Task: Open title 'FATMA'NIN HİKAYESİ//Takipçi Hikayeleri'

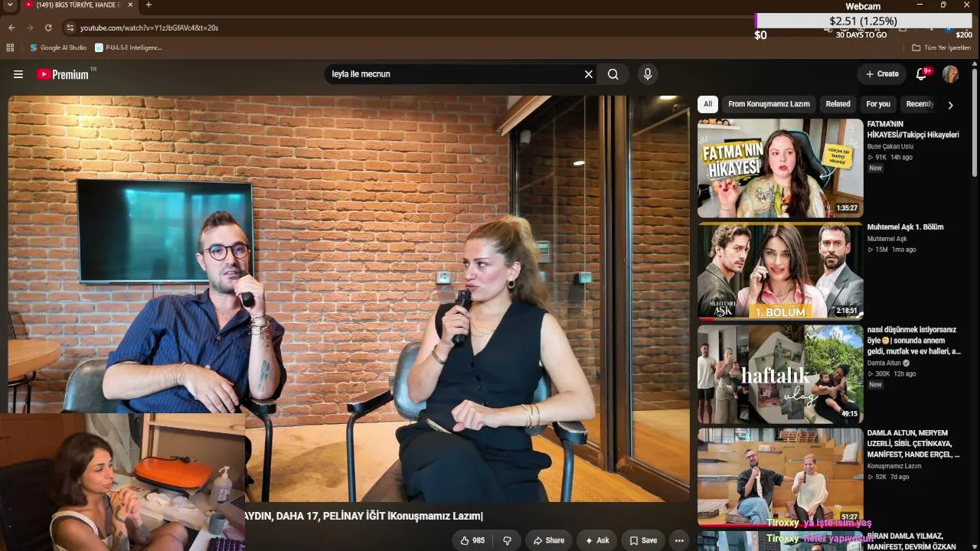Action: (x=913, y=129)
